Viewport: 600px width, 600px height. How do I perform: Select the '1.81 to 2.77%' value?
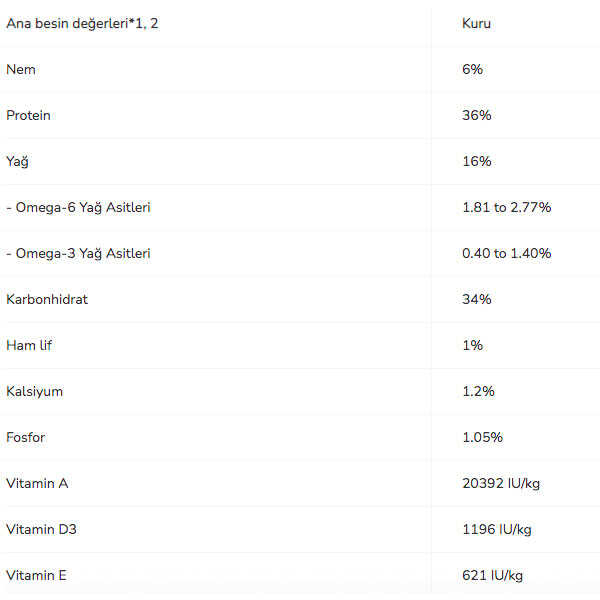pos(506,207)
